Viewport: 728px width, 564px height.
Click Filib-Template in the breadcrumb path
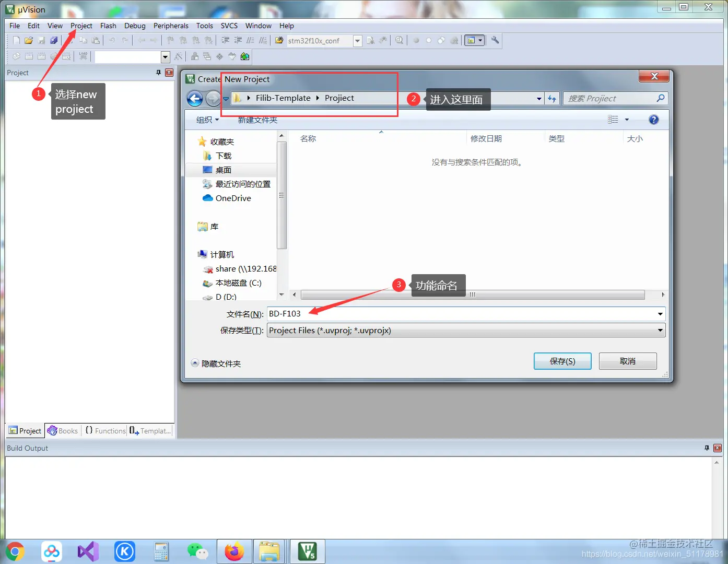click(283, 98)
